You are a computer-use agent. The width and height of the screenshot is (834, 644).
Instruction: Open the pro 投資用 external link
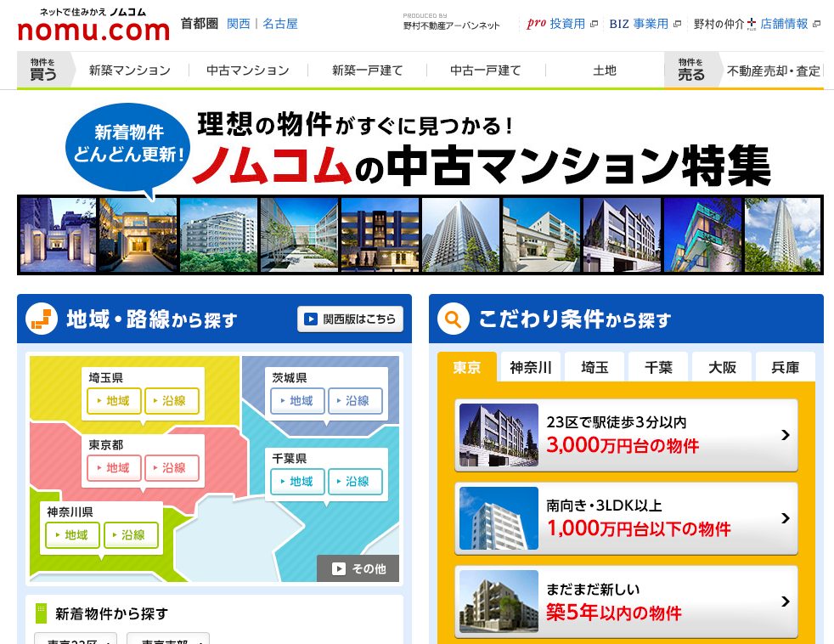point(561,24)
